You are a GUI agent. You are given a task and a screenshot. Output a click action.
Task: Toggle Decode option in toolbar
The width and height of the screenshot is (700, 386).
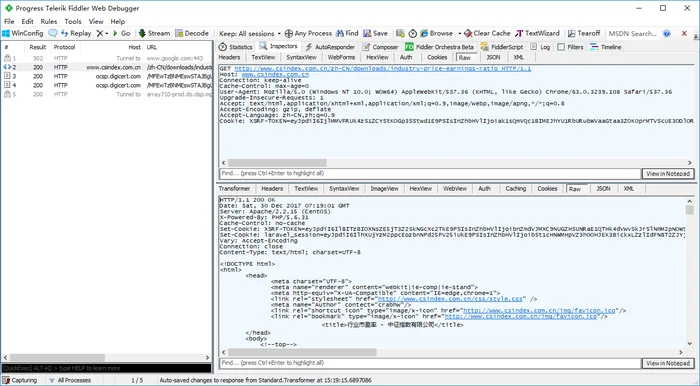pos(192,33)
